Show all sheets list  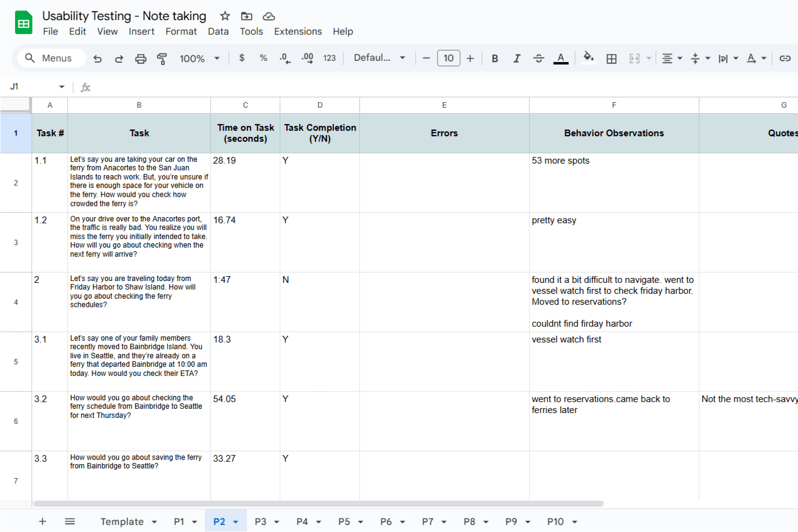pyautogui.click(x=70, y=522)
